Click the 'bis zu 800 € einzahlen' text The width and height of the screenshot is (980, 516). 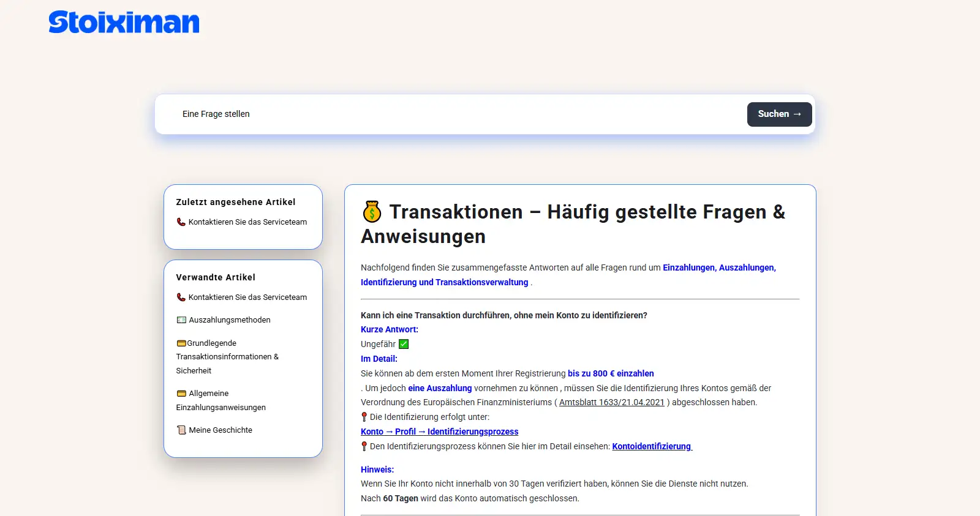[x=611, y=373]
